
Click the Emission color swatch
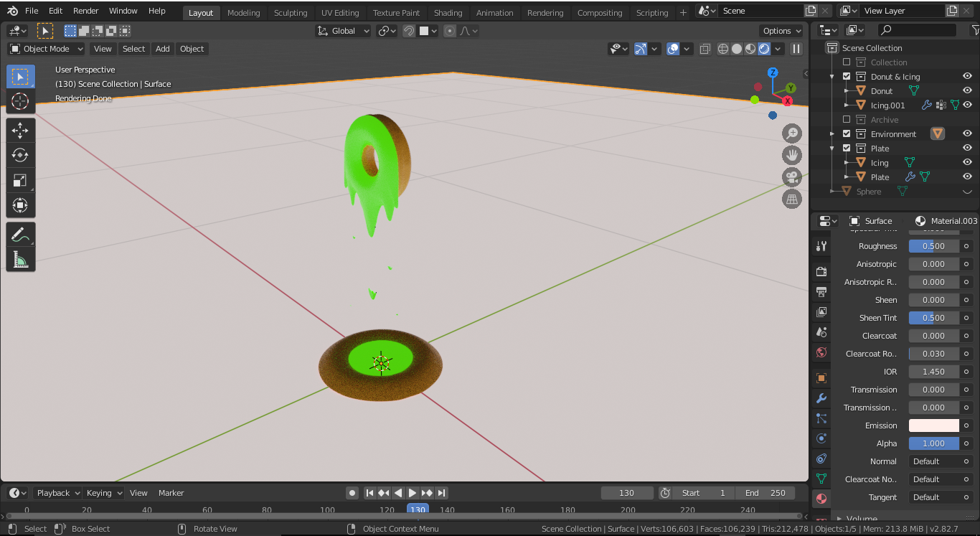pyautogui.click(x=934, y=425)
